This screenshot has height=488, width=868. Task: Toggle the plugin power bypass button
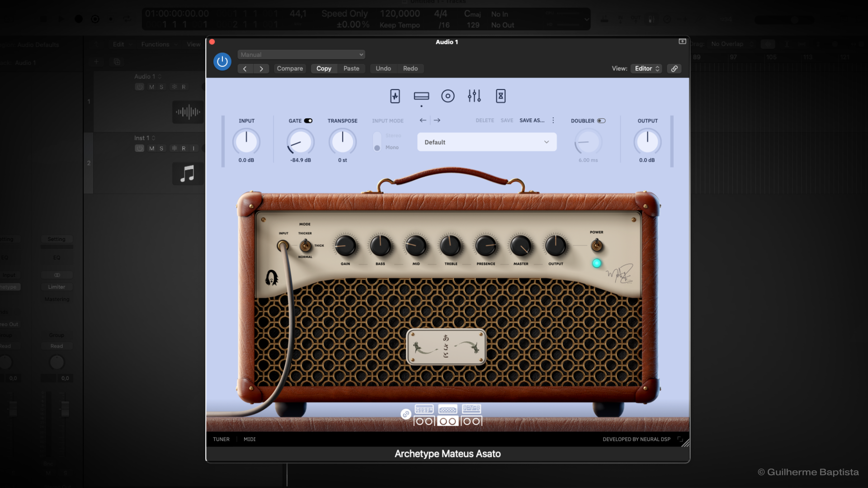(x=222, y=61)
